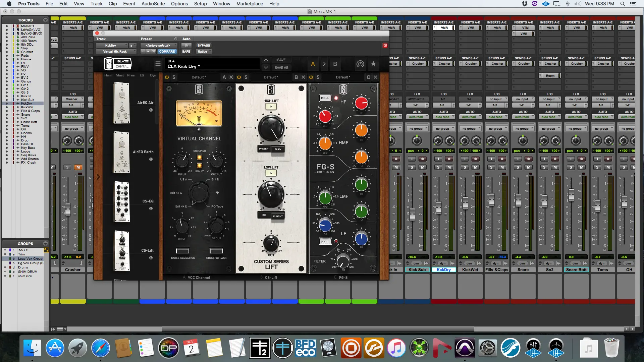
Task: Toggle NOISE REDUCTION switch on VCC
Action: point(182,251)
